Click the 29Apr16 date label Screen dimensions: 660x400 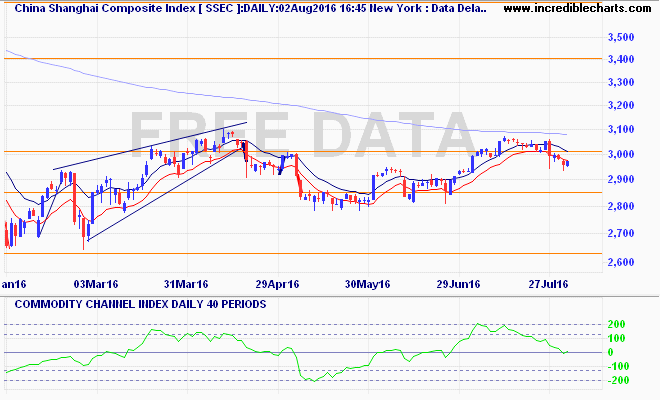pos(277,284)
